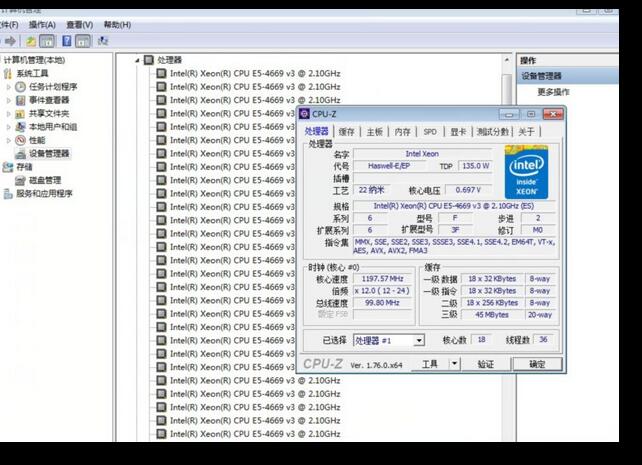642x465 pixels.
Task: Click the blue question mark help icon
Action: pyautogui.click(x=67, y=41)
